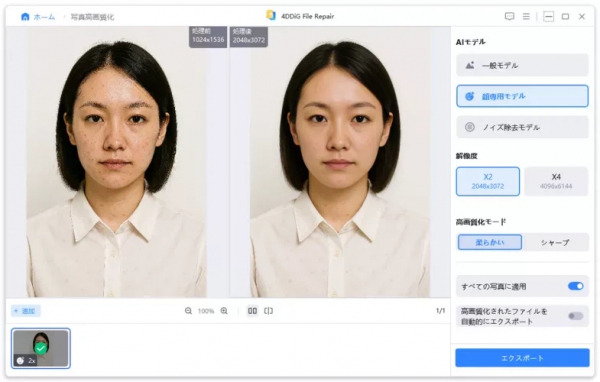Select the ノイズ除去モデル AI model
The height and width of the screenshot is (382, 600).
click(x=522, y=127)
